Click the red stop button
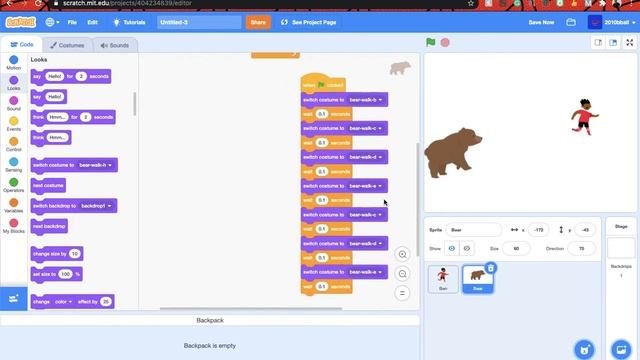640x360 pixels. tap(445, 42)
